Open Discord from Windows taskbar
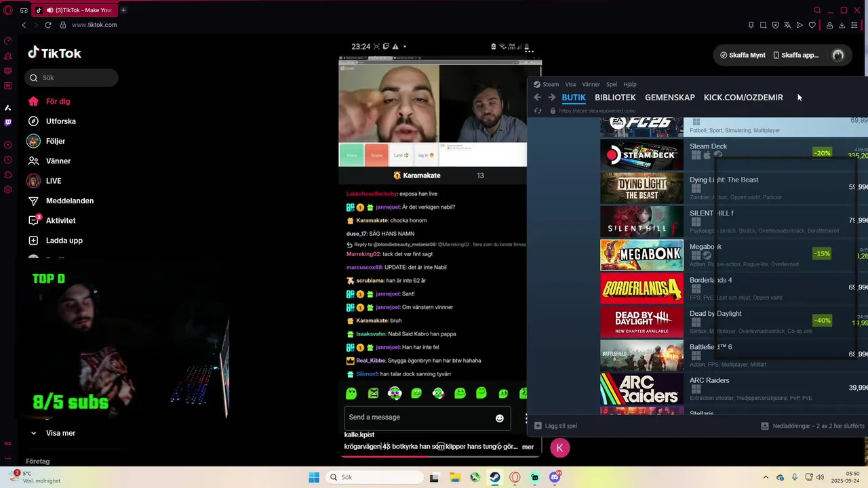868x488 pixels. pos(555,477)
